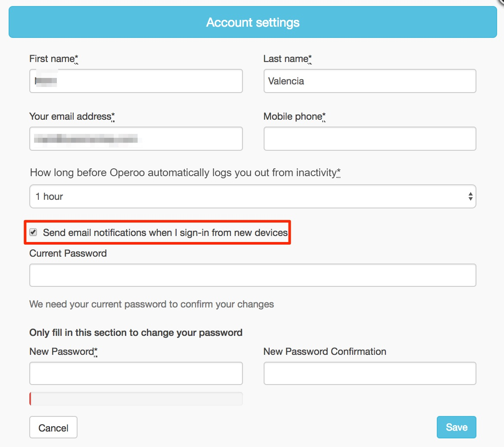
Task: Click the 'New Password Confirmation' label text
Action: [325, 351]
